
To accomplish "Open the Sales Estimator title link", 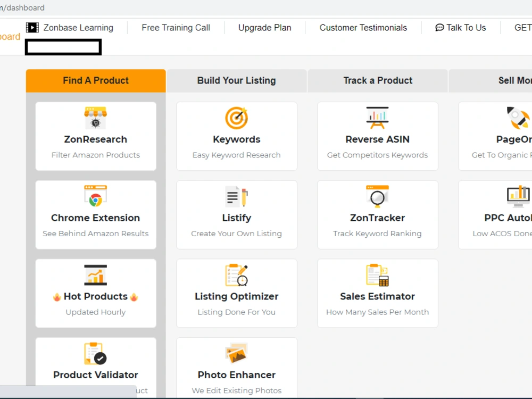I will [x=377, y=296].
